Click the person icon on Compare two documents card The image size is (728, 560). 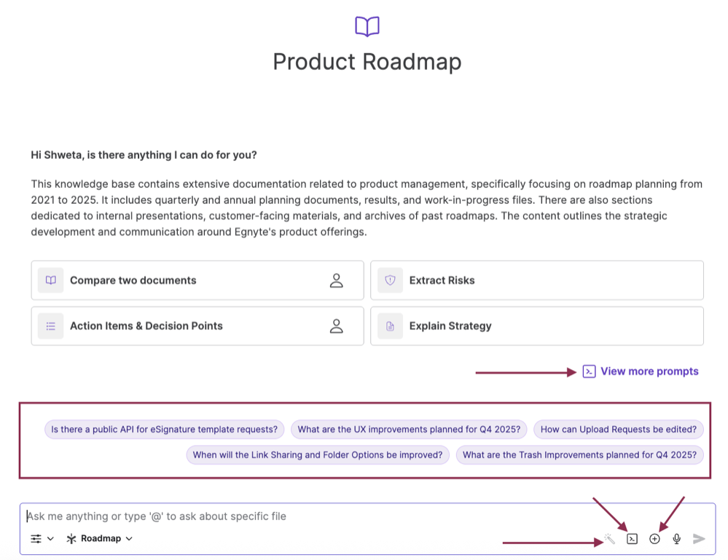337,280
